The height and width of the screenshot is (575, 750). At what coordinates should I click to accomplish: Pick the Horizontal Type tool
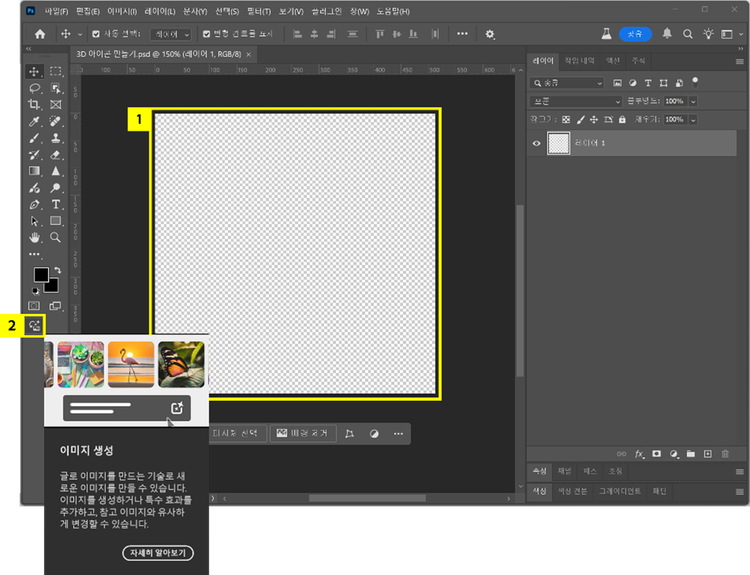[56, 204]
